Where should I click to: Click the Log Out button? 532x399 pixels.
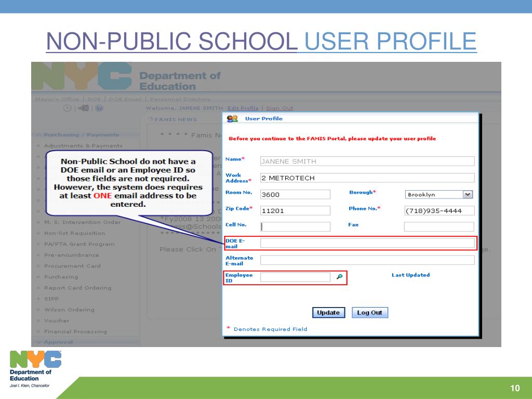tap(369, 312)
